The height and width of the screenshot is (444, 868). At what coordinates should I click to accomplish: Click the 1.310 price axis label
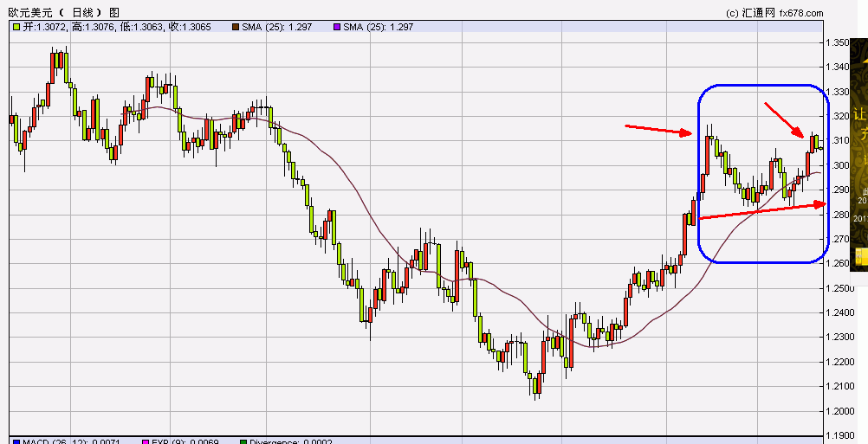(x=837, y=140)
